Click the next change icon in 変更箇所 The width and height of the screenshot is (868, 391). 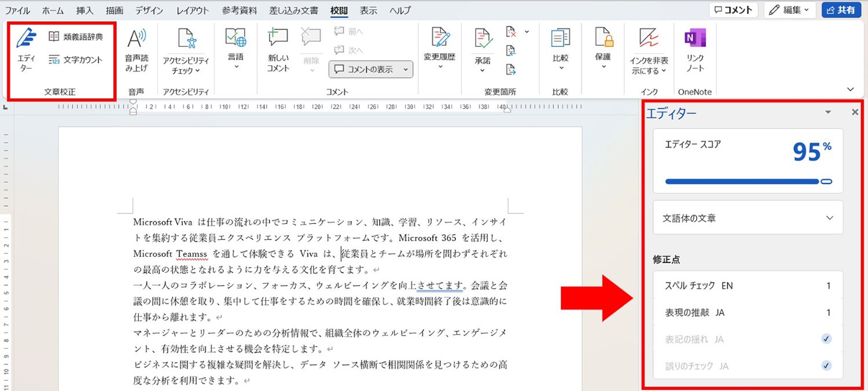click(511, 70)
